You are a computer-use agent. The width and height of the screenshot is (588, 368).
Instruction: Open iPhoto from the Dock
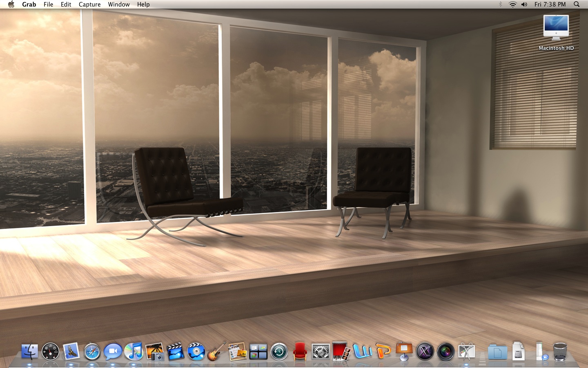coord(154,351)
